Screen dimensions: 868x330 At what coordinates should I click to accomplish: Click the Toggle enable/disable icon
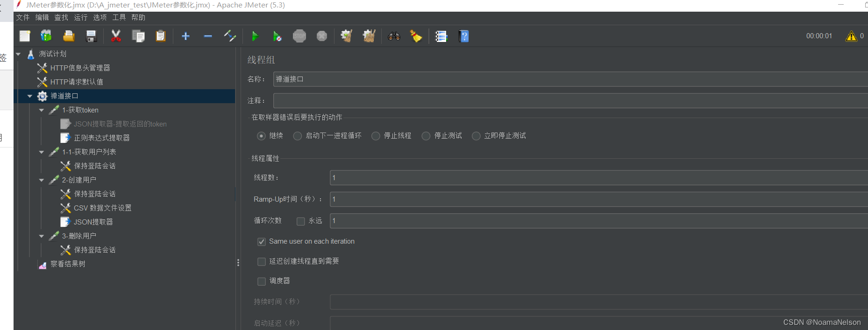point(230,36)
